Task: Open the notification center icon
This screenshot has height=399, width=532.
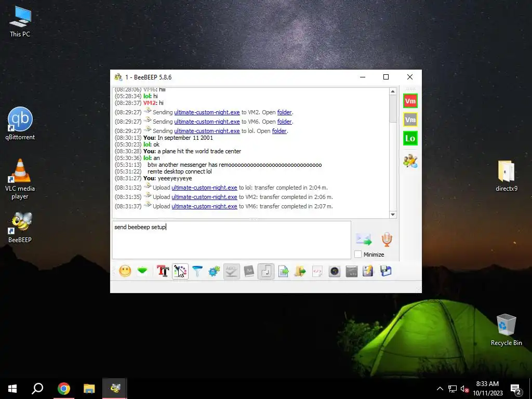Action: click(x=516, y=389)
